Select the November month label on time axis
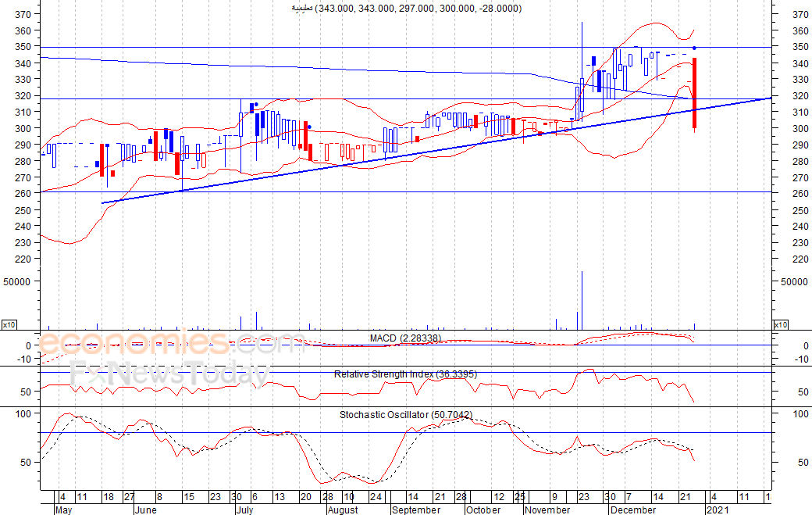The height and width of the screenshot is (515, 812). pyautogui.click(x=547, y=510)
